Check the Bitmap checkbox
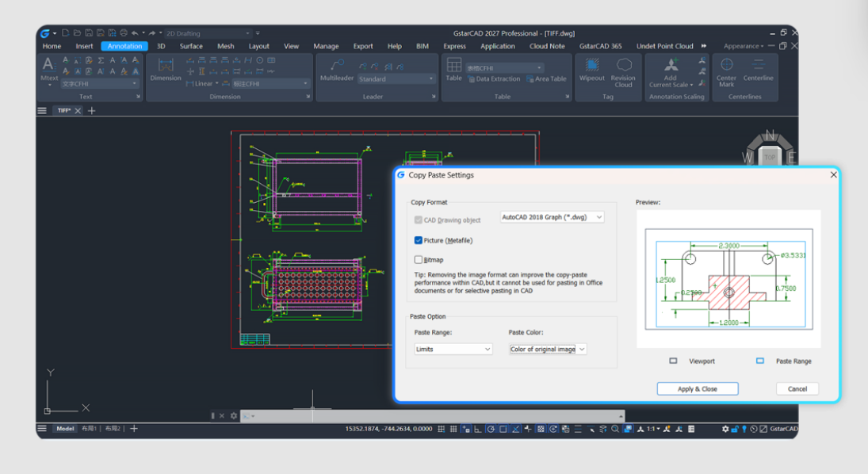Viewport: 868px width, 474px height. (418, 259)
